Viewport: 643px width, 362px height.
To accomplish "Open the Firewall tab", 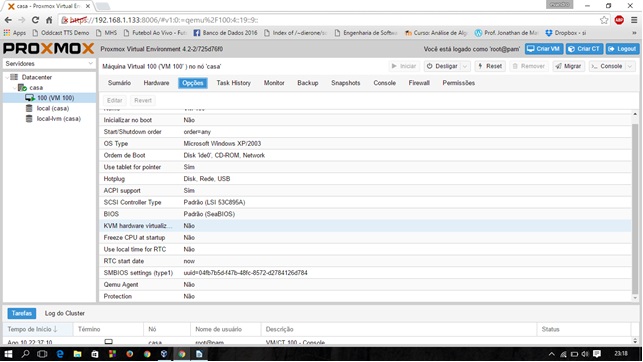I will [x=419, y=83].
